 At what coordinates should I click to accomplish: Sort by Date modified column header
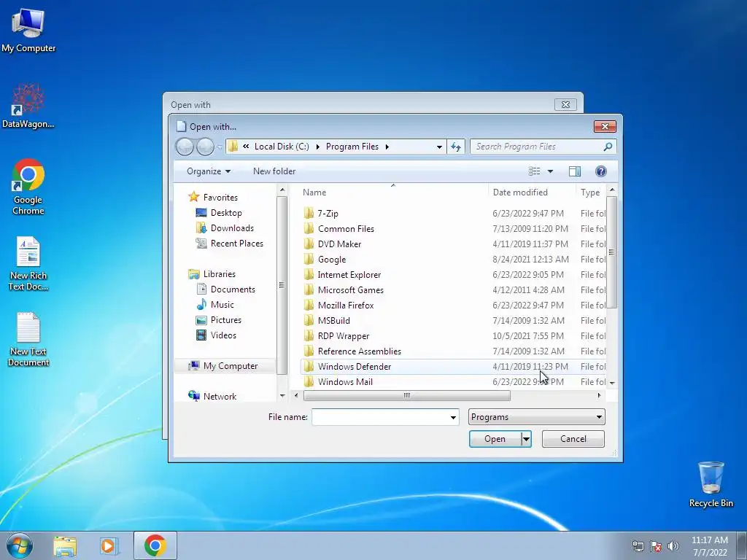coord(532,192)
